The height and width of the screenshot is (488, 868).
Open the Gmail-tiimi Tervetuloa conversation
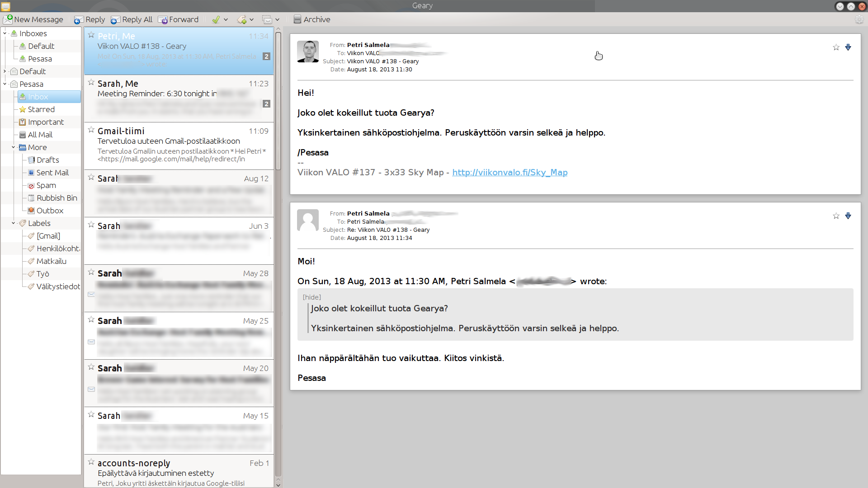click(x=179, y=146)
